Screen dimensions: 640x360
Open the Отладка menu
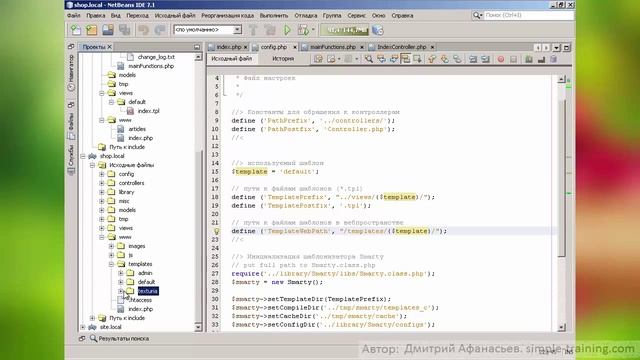tap(306, 16)
